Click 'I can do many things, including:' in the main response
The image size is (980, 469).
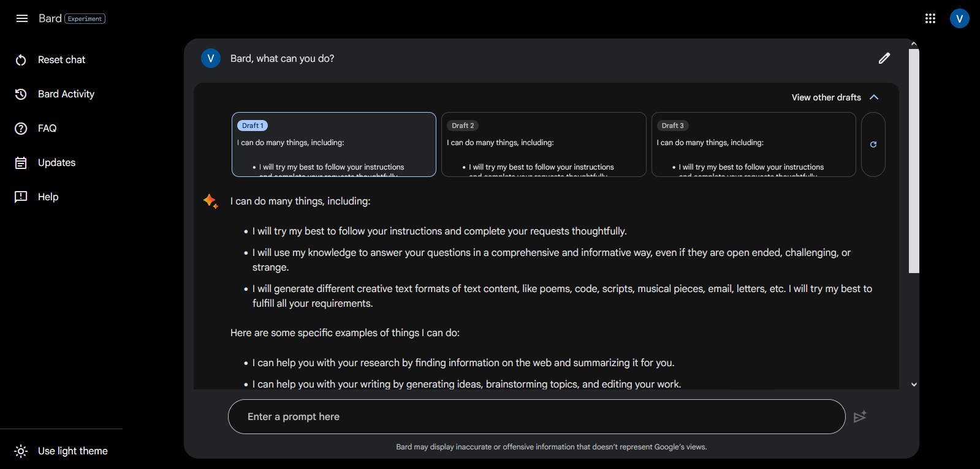tap(300, 201)
